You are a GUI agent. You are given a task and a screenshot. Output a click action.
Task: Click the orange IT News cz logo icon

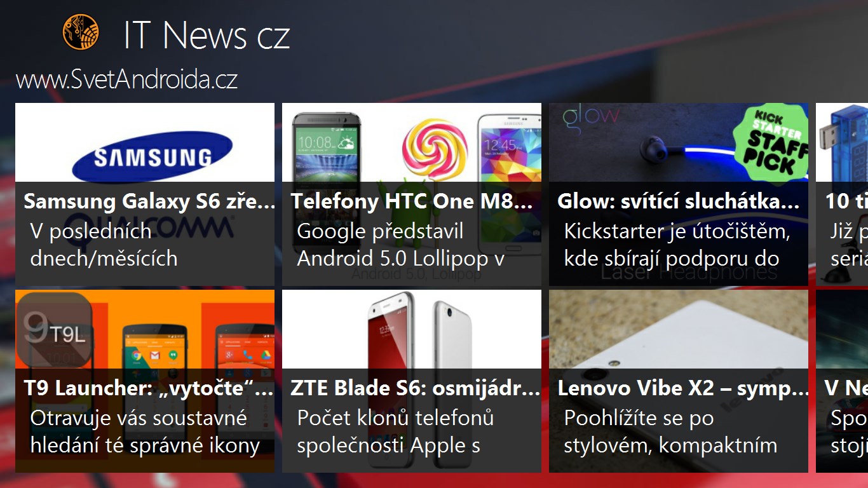[81, 32]
